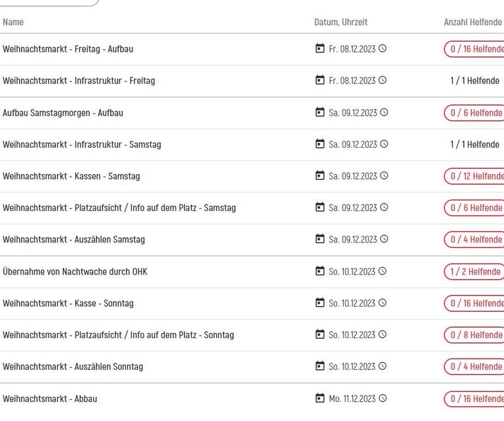Click the 1 / 2 Helfende badge
Image resolution: width=504 pixels, height=421 pixels.
point(474,271)
